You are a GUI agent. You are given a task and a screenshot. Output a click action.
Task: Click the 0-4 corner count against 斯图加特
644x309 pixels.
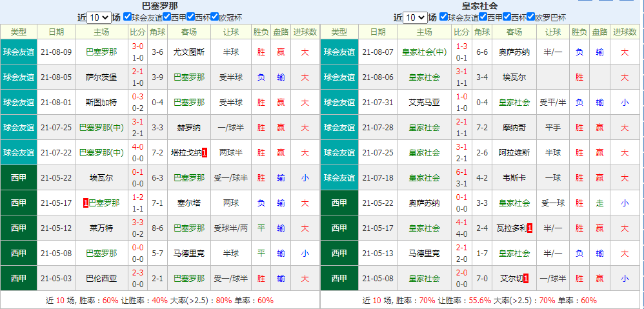pos(157,102)
